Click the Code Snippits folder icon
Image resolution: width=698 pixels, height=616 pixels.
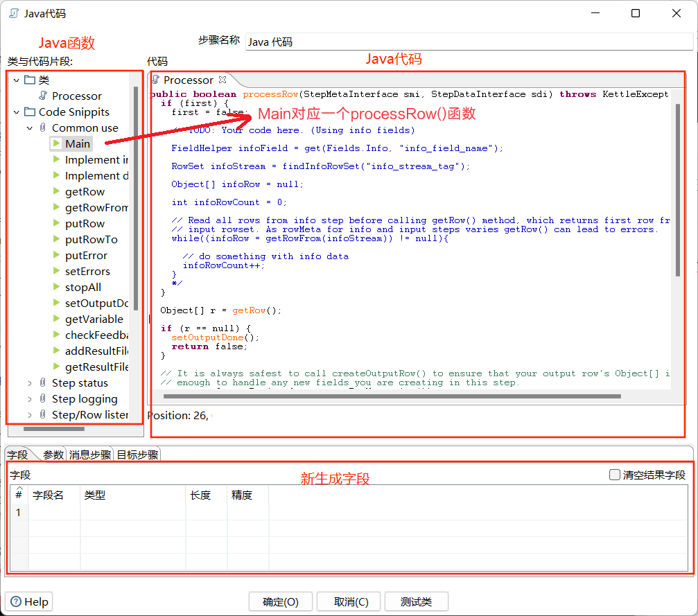click(30, 112)
